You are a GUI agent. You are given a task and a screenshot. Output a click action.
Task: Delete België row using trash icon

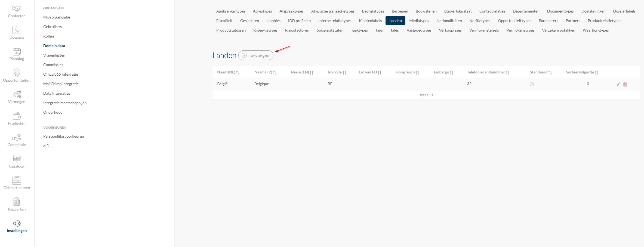point(625,84)
